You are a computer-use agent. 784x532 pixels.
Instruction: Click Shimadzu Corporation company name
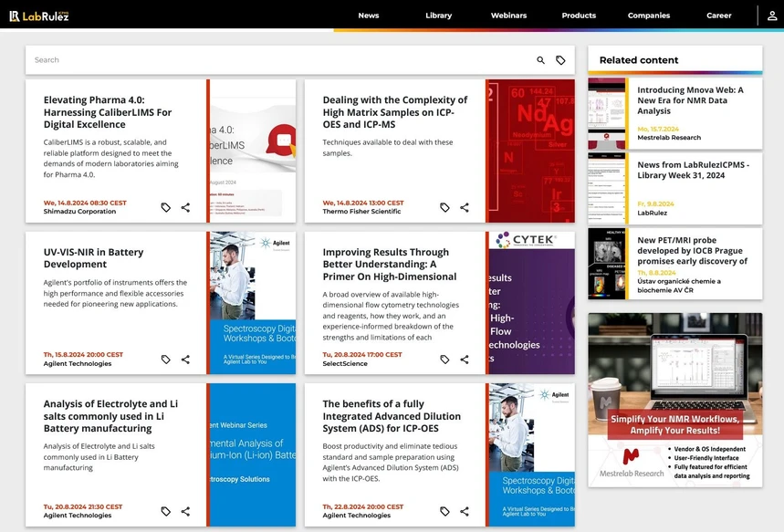(79, 212)
